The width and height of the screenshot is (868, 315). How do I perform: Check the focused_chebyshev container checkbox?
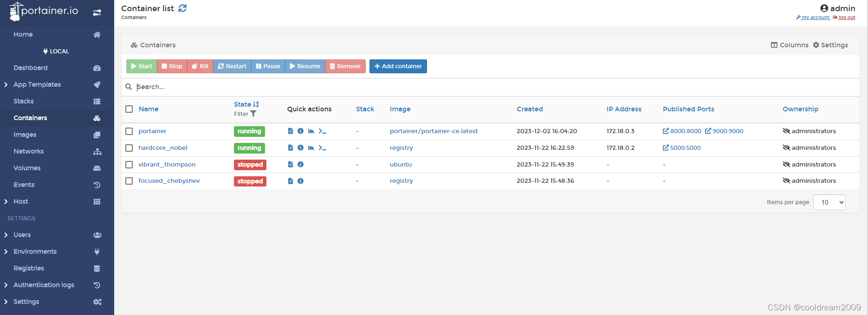(x=129, y=181)
